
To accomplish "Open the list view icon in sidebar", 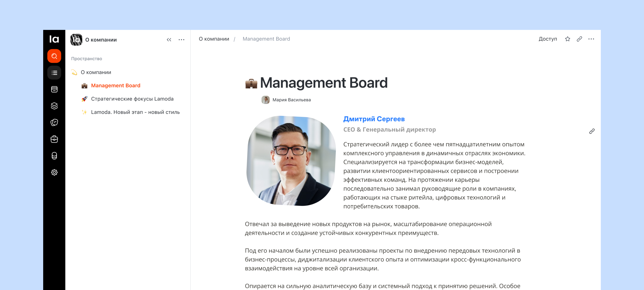I will 54,73.
